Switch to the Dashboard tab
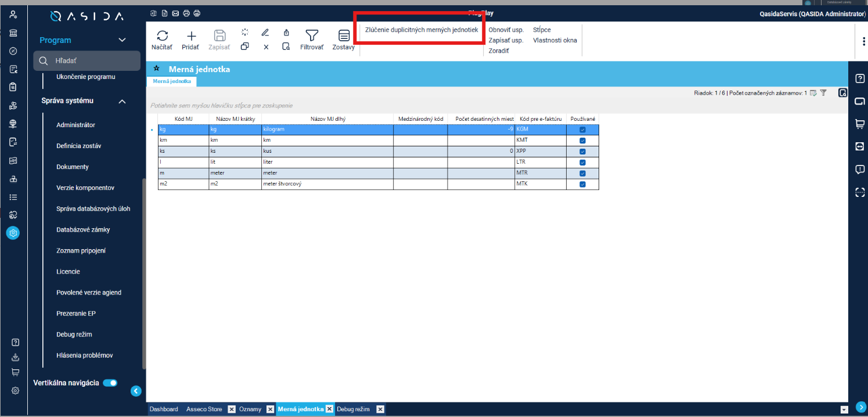 pyautogui.click(x=164, y=409)
